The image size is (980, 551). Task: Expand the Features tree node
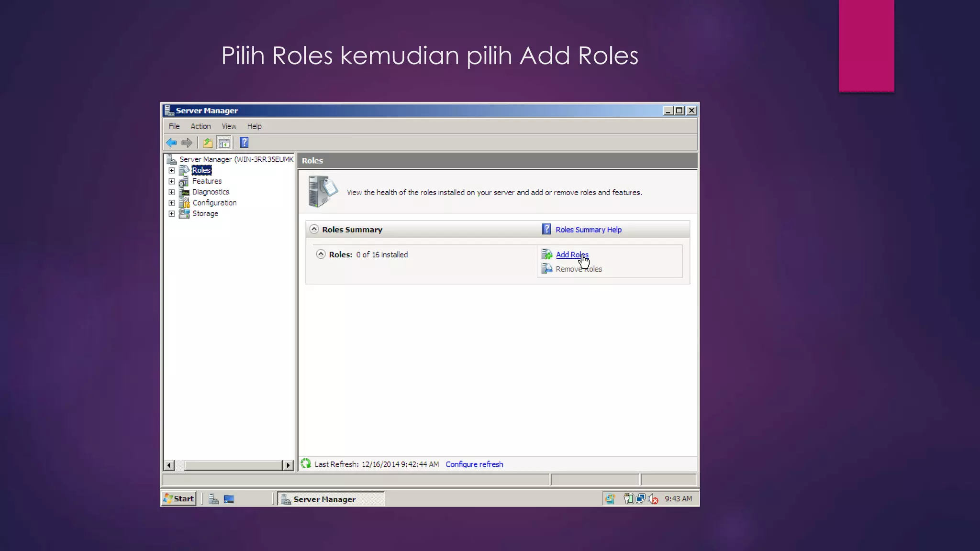[x=171, y=181]
